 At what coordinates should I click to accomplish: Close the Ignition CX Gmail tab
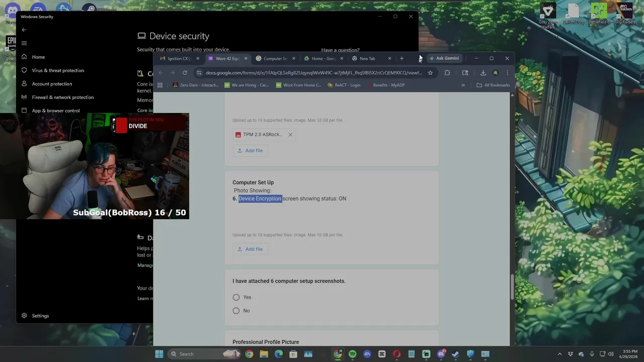(198, 58)
